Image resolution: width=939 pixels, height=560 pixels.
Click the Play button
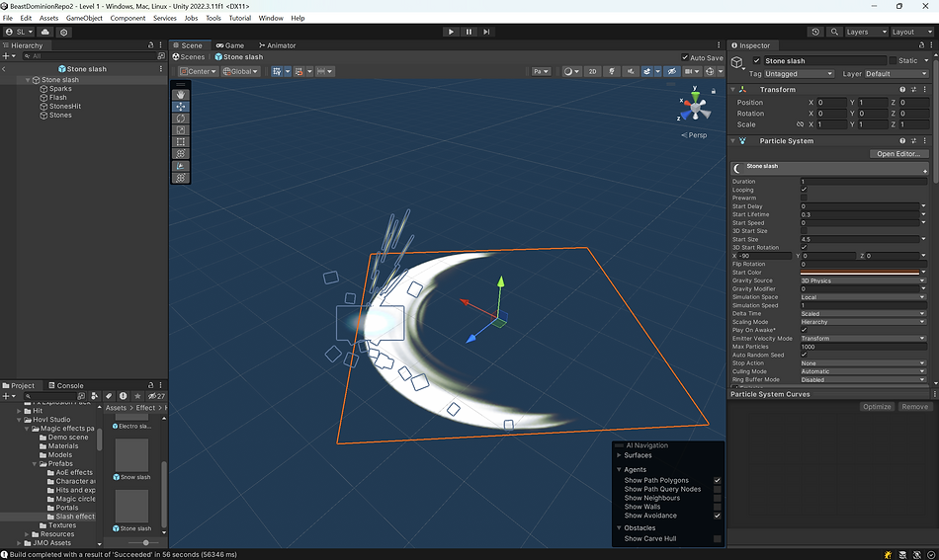tap(451, 32)
